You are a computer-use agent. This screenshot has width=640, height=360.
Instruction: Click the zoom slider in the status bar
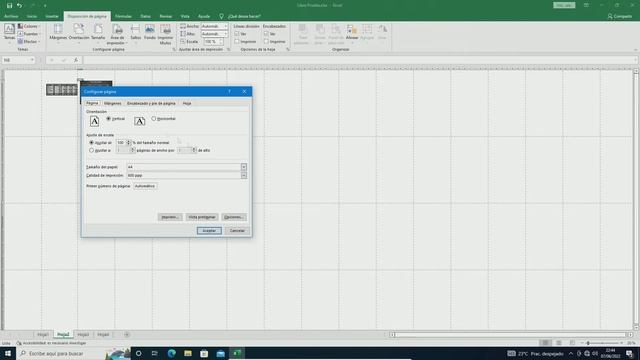pos(602,343)
